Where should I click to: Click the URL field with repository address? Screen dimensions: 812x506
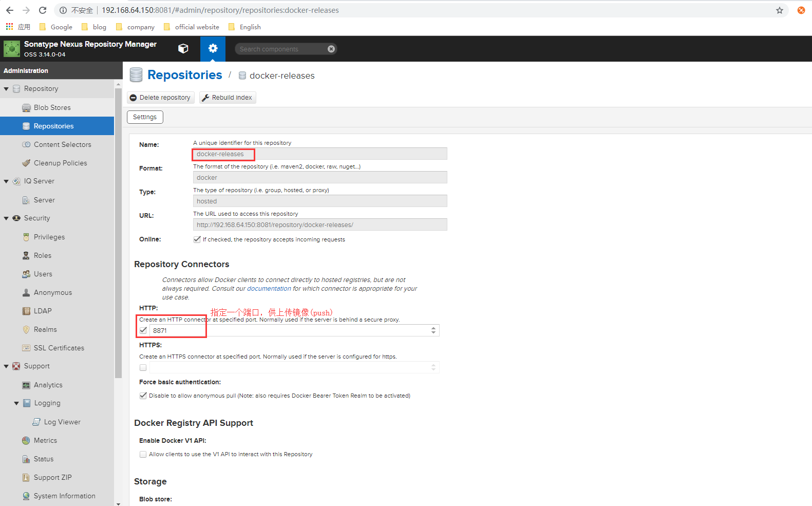[x=320, y=224]
